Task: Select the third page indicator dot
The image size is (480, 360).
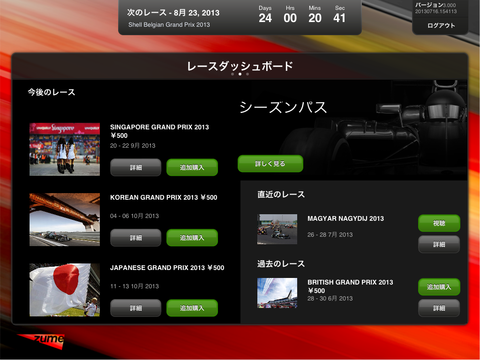Action: point(247,74)
